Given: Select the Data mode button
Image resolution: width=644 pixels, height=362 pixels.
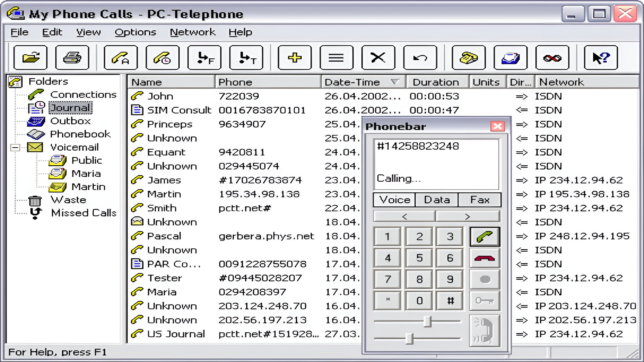Looking at the screenshot, I should click(x=437, y=200).
